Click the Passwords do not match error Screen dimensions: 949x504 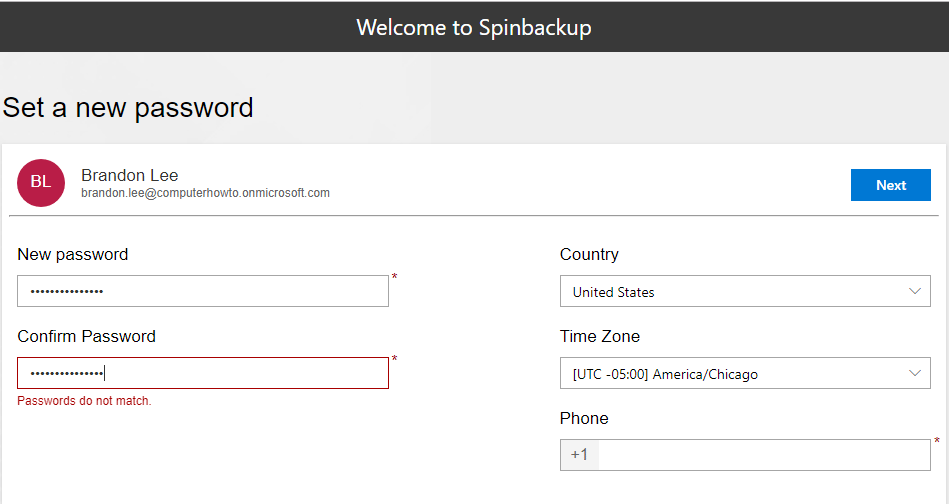tap(84, 401)
